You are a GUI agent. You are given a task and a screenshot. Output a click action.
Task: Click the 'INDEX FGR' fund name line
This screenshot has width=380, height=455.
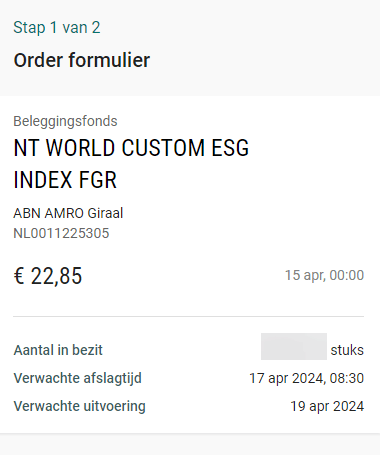pyautogui.click(x=65, y=180)
